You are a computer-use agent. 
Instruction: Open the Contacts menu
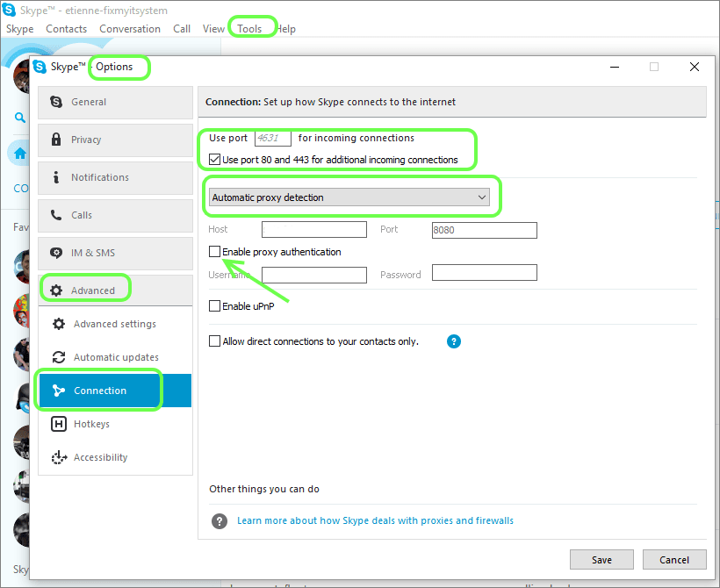tap(66, 29)
